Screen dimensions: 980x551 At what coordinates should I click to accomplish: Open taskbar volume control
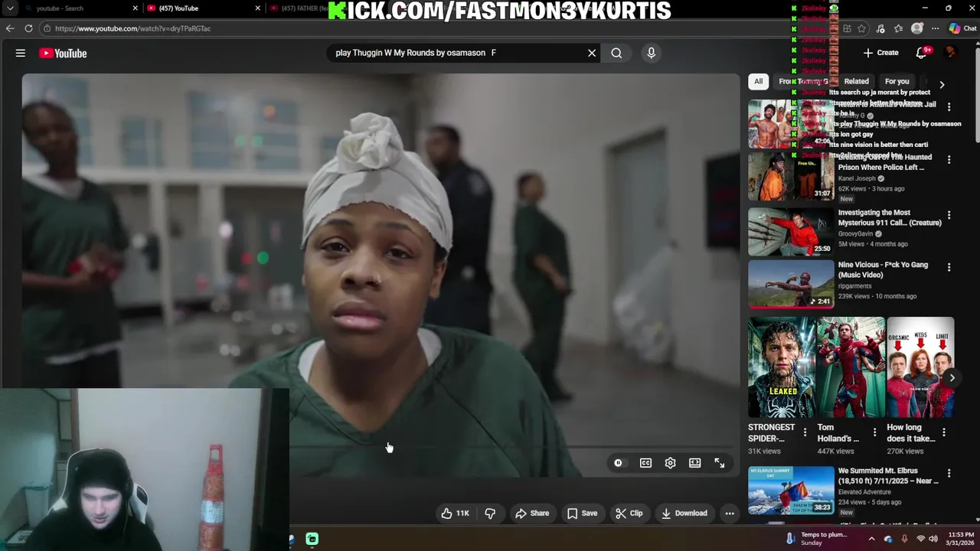[933, 539]
